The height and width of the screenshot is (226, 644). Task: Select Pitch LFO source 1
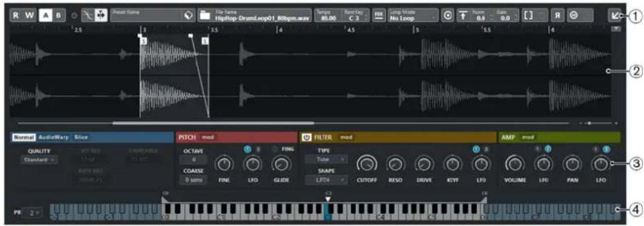pos(247,149)
